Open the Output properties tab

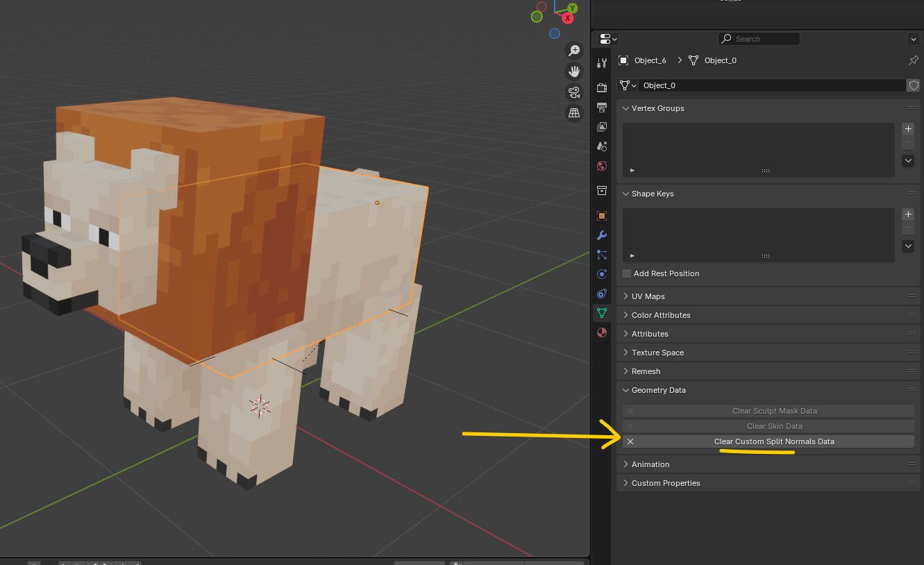pyautogui.click(x=602, y=108)
